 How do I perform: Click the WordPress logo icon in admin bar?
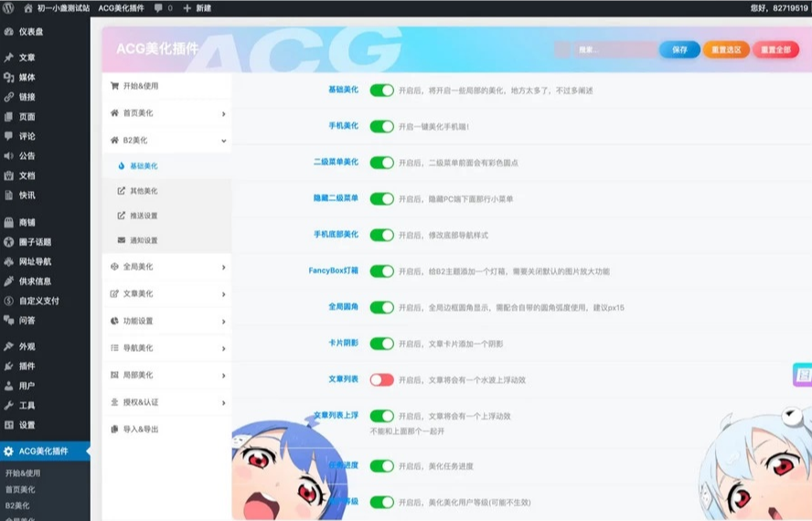point(9,7)
